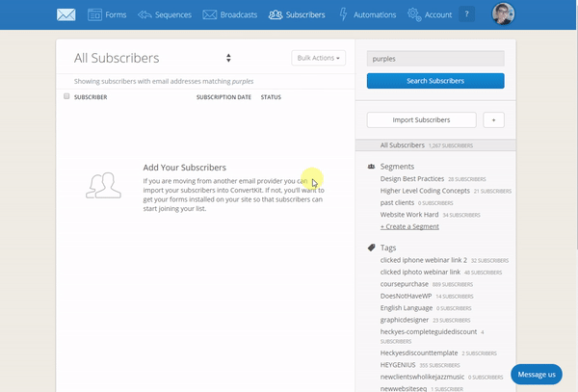This screenshot has height=392, width=578.
Task: Go to Forms menu
Action: point(116,14)
